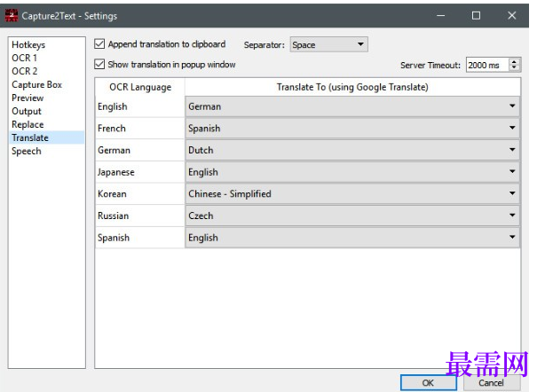The height and width of the screenshot is (392, 545).
Task: Discard changes with the Cancel button
Action: 492,382
